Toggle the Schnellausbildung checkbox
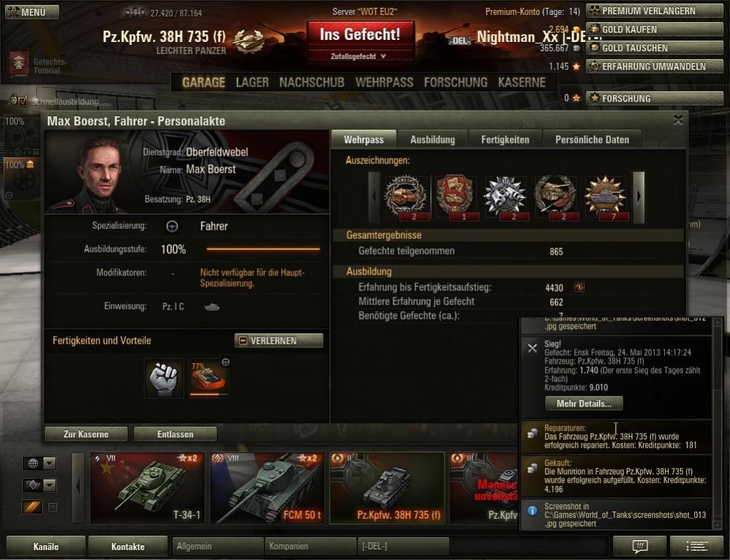This screenshot has width=730, height=560. pyautogui.click(x=23, y=101)
